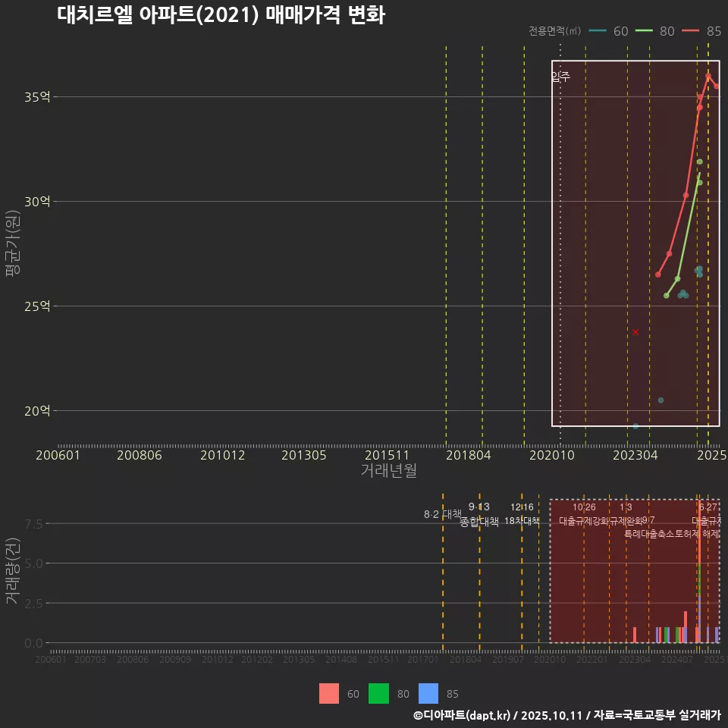Select the red 85 line symbol

coord(689,31)
